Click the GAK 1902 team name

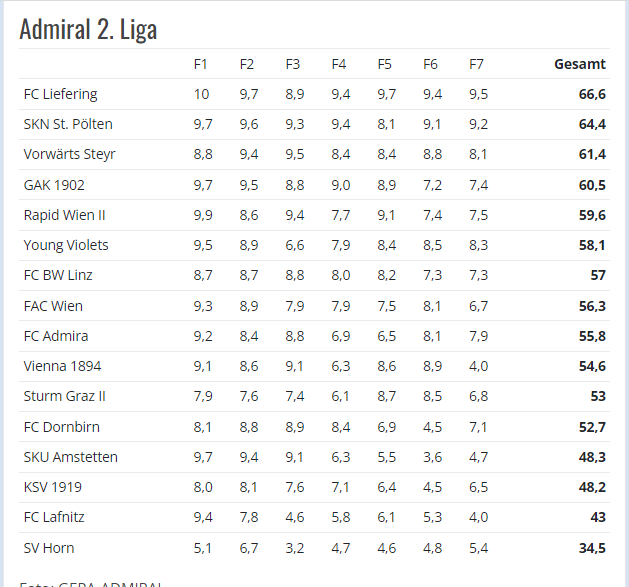tap(54, 185)
